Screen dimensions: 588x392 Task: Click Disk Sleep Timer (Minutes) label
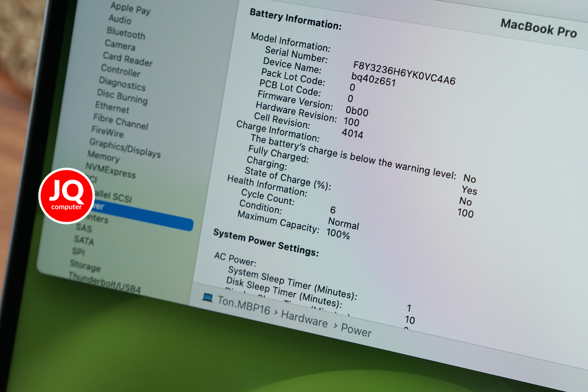(284, 292)
